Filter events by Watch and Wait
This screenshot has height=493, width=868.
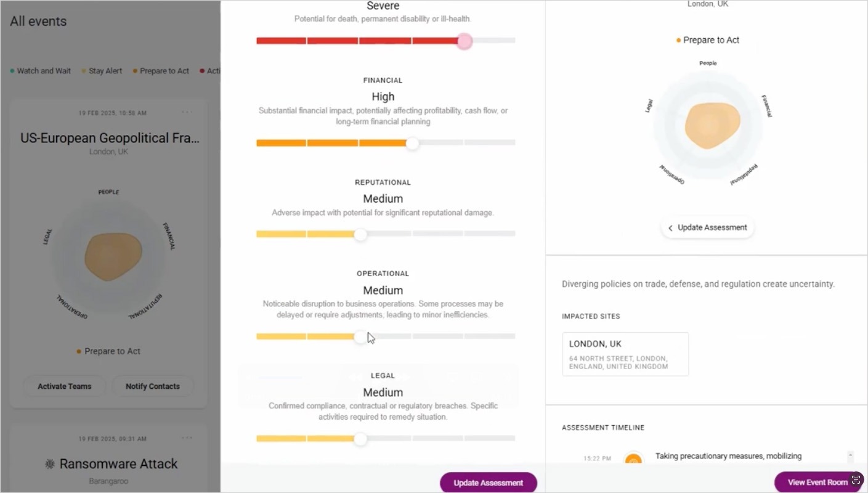coord(40,71)
